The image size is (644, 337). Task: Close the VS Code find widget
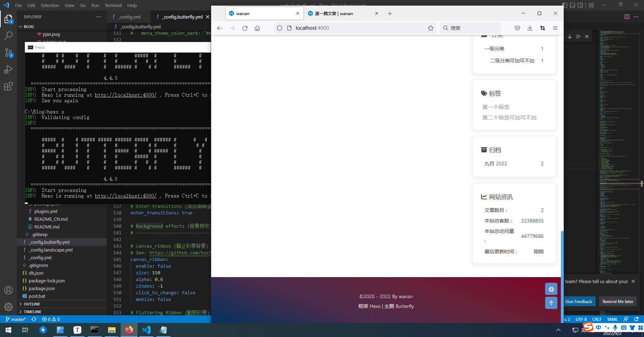587,36
